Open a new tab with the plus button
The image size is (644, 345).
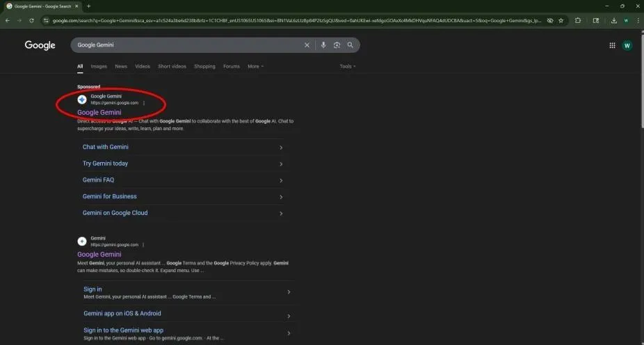pyautogui.click(x=89, y=6)
